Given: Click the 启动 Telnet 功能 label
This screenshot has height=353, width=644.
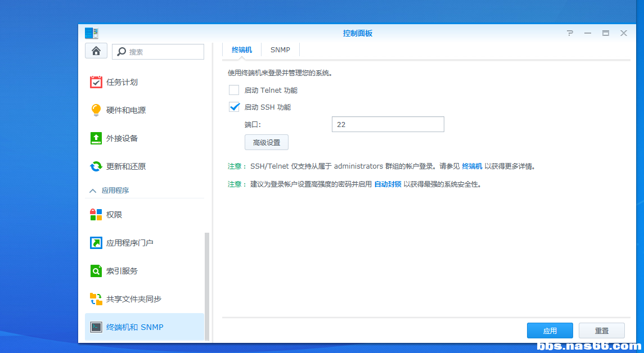Looking at the screenshot, I should [x=271, y=90].
